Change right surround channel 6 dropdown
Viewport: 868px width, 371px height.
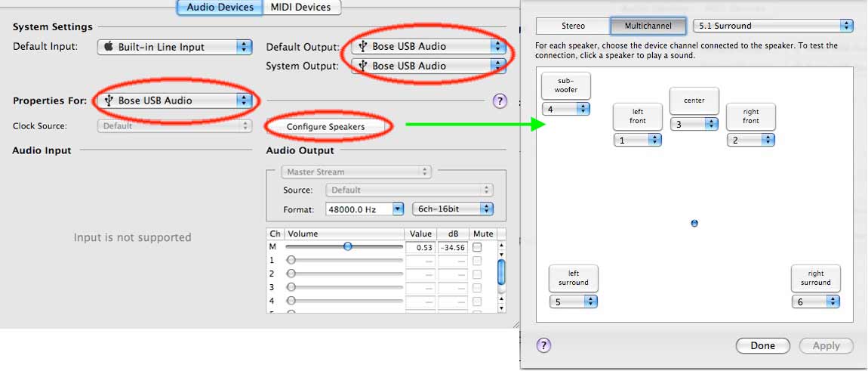point(815,301)
